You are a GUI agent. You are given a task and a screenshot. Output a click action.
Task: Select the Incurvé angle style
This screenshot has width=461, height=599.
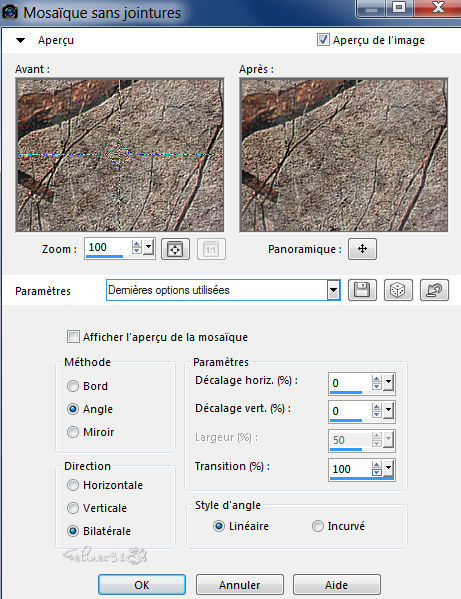point(317,526)
